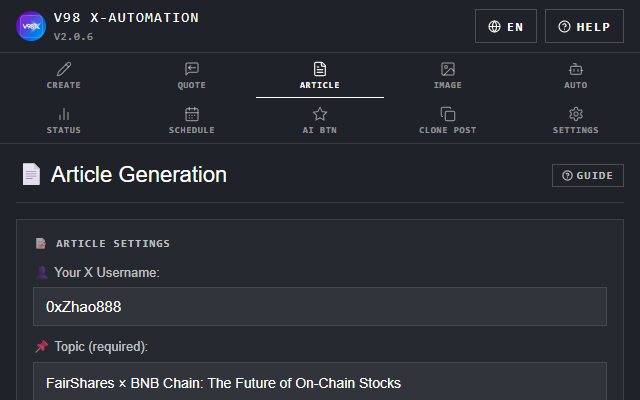Open the Image tab icon
The width and height of the screenshot is (640, 400).
click(448, 69)
